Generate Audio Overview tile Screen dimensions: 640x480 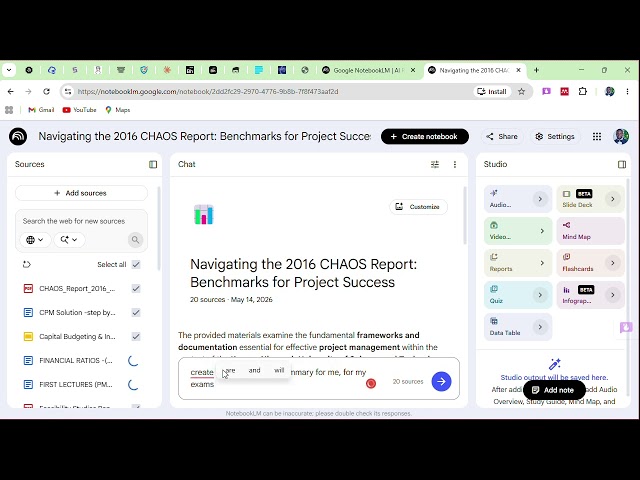[x=518, y=199]
